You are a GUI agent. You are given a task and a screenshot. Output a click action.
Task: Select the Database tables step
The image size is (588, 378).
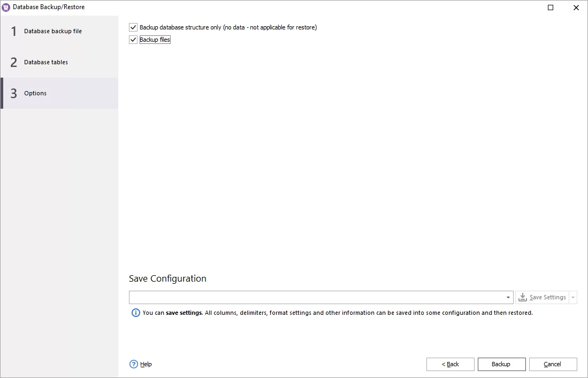tap(46, 62)
